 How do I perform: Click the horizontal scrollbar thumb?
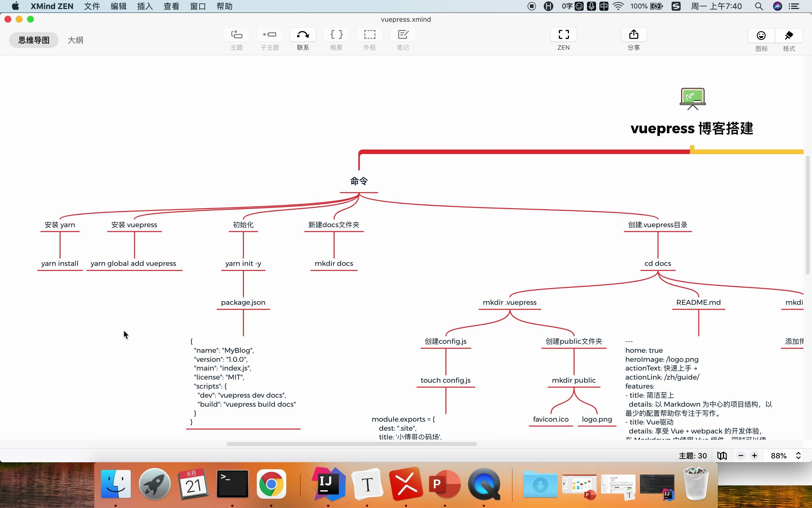(352, 444)
